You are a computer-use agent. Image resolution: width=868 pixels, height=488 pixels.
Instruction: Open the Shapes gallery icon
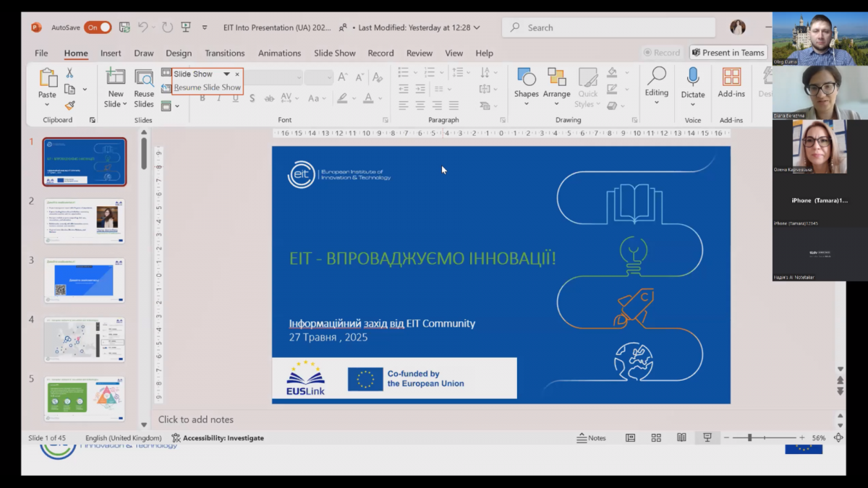526,85
